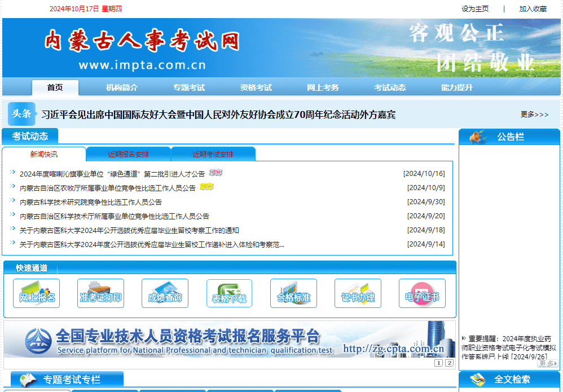The image size is (563, 392).
Task: Open 网上考务 navigation menu item
Action: pos(323,87)
